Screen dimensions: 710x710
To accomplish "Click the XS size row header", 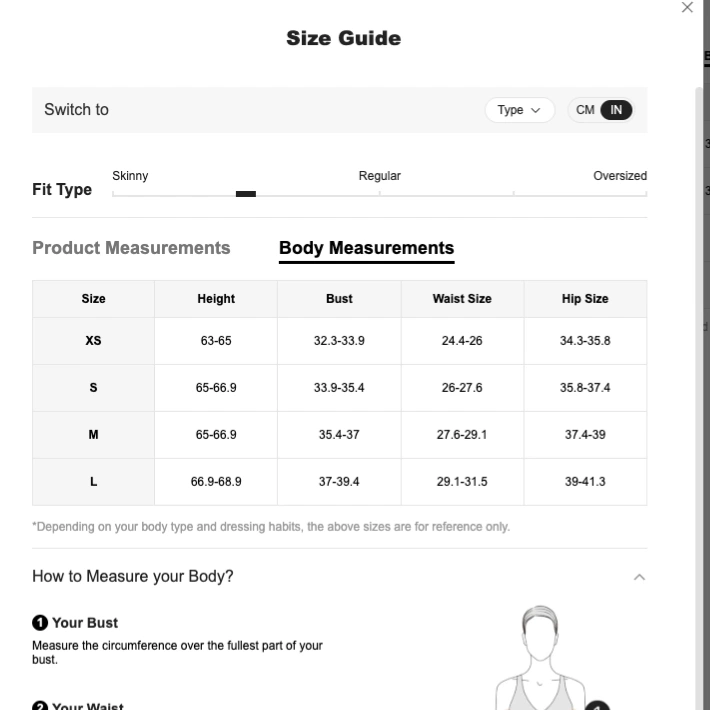I will point(93,341).
